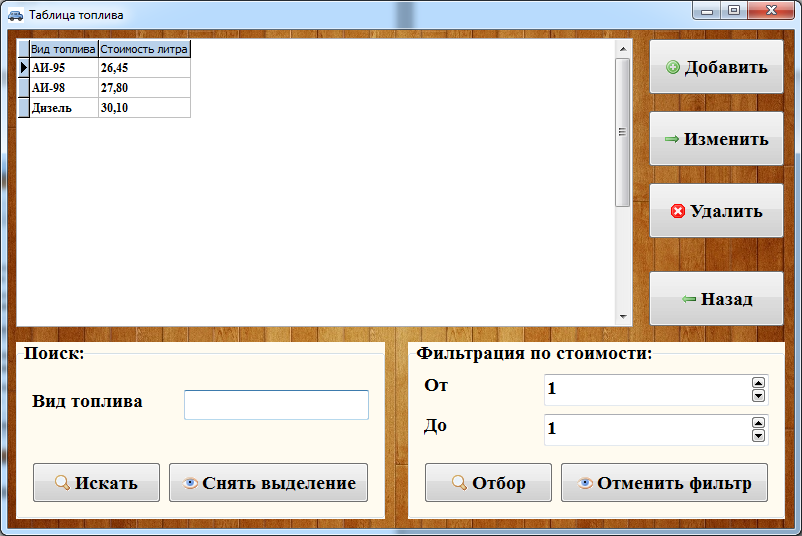Screen dimensions: 802x536
Task: Click the Отменить фильтр button
Action: [664, 482]
